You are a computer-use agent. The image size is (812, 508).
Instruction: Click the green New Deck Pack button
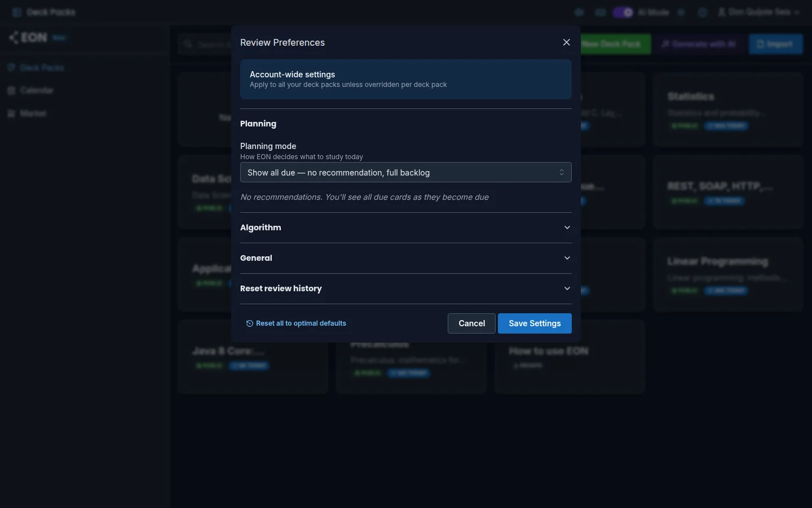615,44
